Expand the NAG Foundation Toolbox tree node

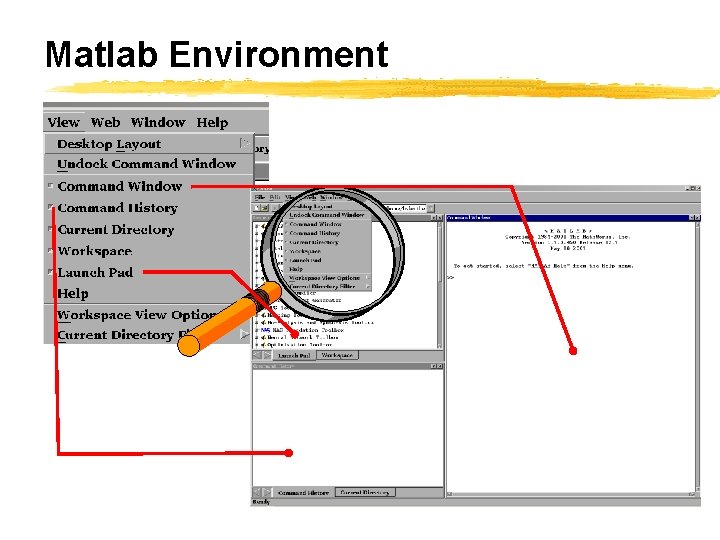coord(257,330)
